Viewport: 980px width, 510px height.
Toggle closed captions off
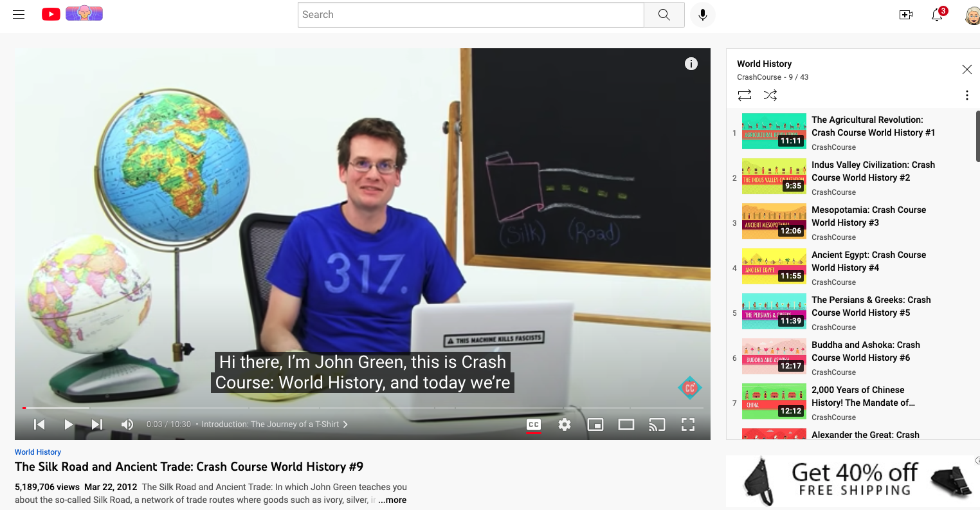tap(533, 424)
